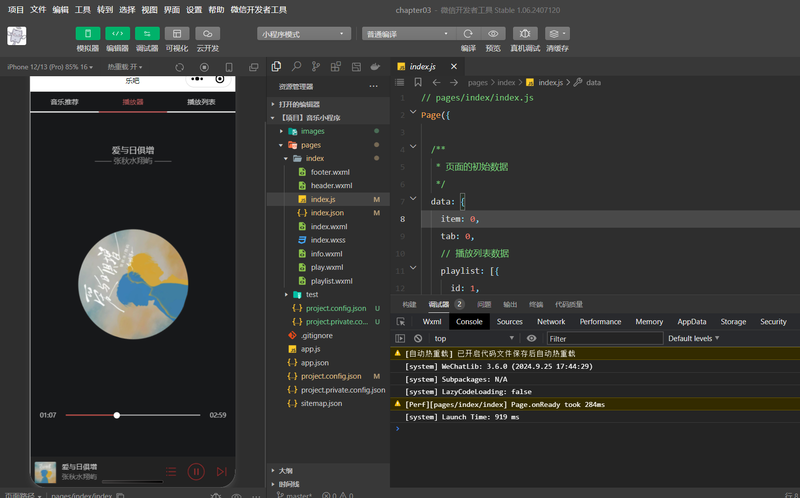
Task: Navigate back with left arrow icon
Action: pyautogui.click(x=436, y=82)
